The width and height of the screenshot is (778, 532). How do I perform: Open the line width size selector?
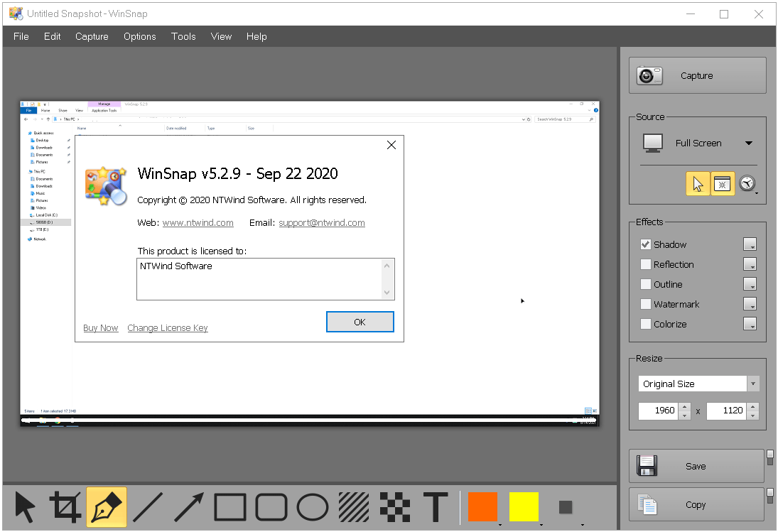566,507
